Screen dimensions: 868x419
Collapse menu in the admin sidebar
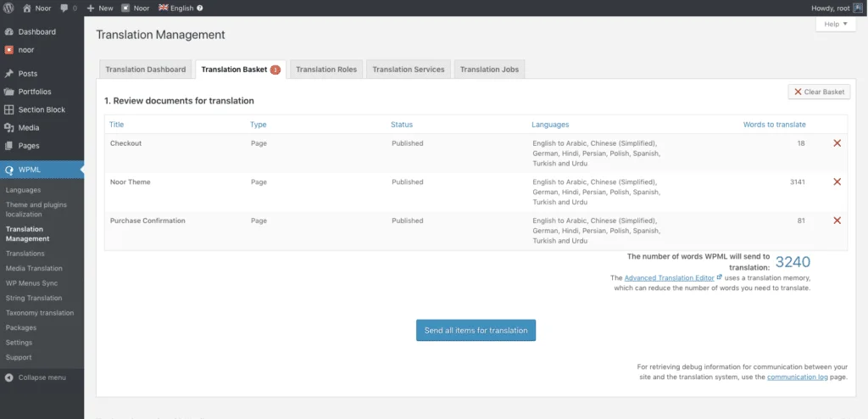click(36, 377)
